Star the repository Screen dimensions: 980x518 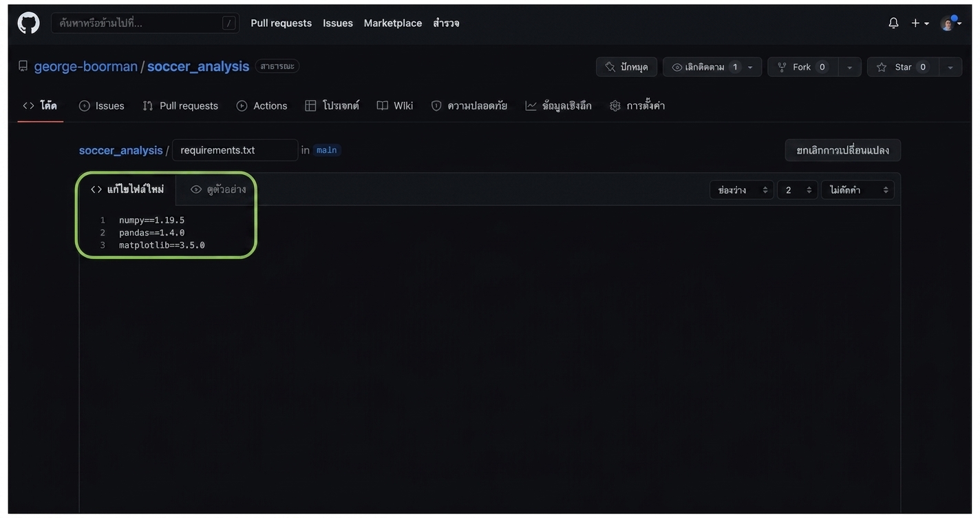[902, 67]
